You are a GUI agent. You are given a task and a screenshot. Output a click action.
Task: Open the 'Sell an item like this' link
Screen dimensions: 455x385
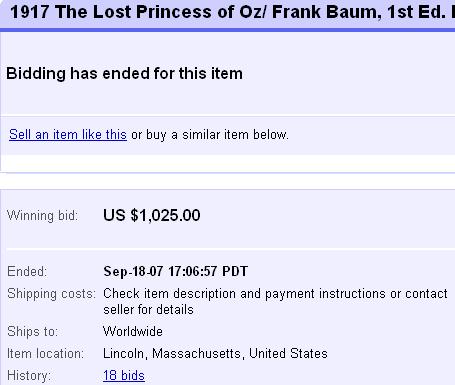click(x=68, y=135)
